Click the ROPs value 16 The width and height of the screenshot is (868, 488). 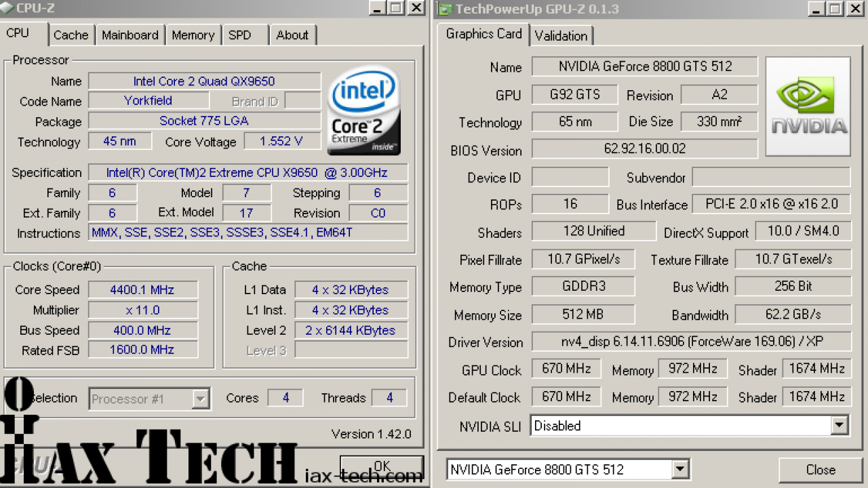(570, 204)
